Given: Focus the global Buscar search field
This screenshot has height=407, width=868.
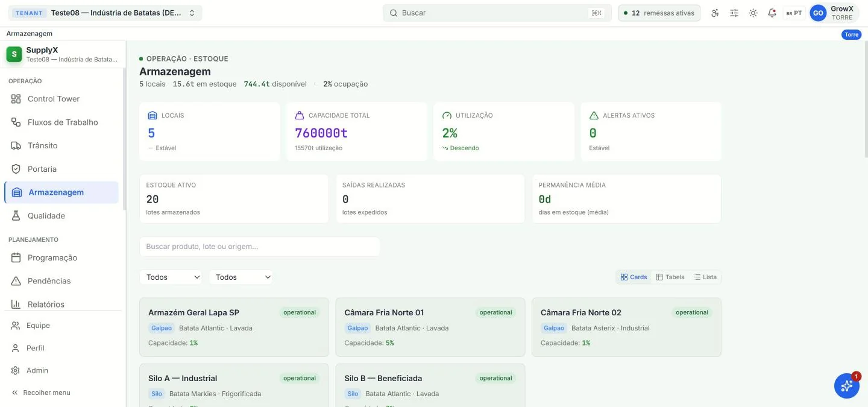Looking at the screenshot, I should pos(497,13).
